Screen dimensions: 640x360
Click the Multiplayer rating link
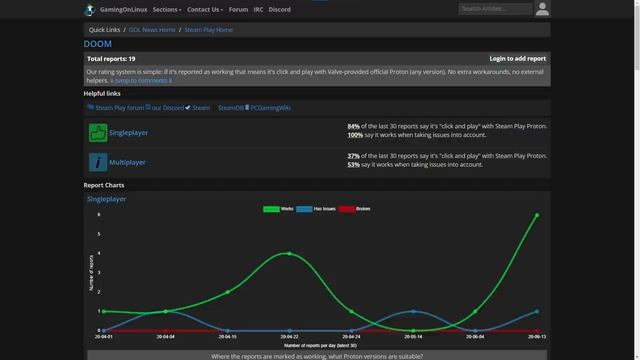tap(127, 162)
